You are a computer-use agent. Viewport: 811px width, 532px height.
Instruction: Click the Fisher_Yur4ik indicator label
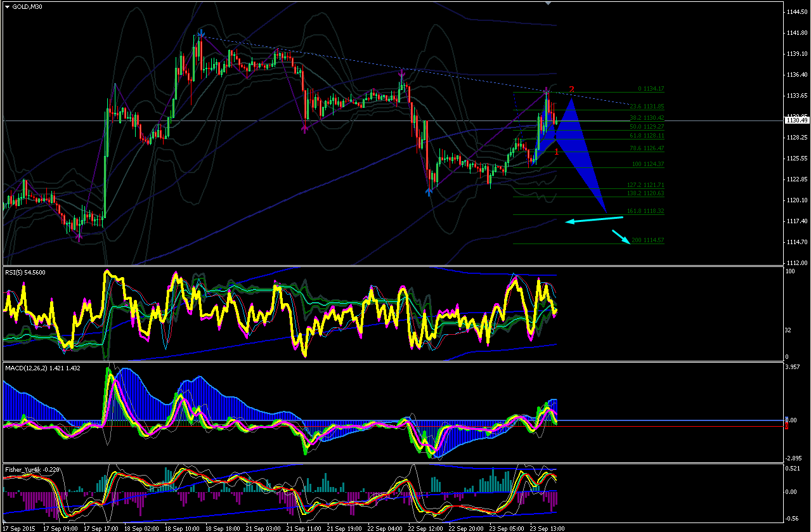click(34, 469)
